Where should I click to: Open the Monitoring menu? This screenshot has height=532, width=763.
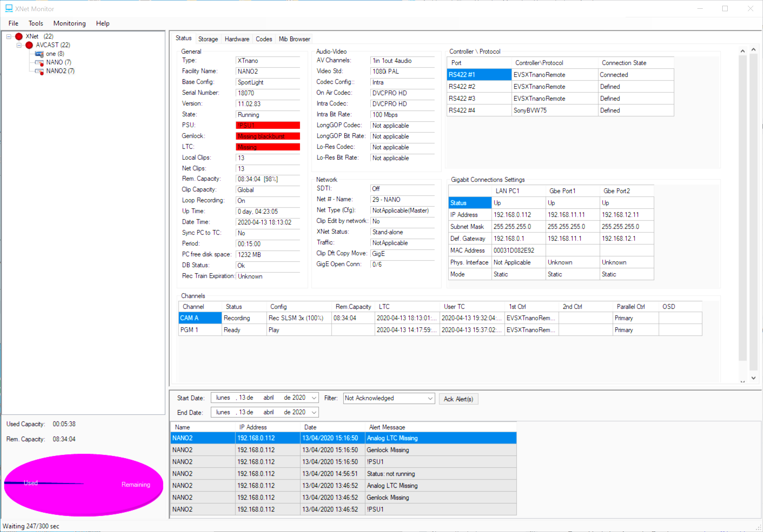(x=69, y=23)
